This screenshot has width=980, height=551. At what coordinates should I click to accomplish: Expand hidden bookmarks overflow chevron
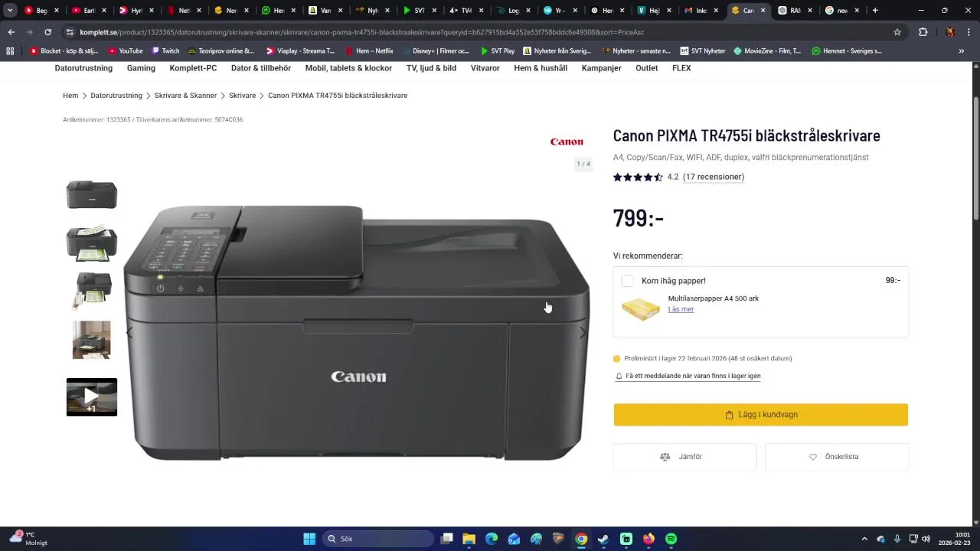962,51
